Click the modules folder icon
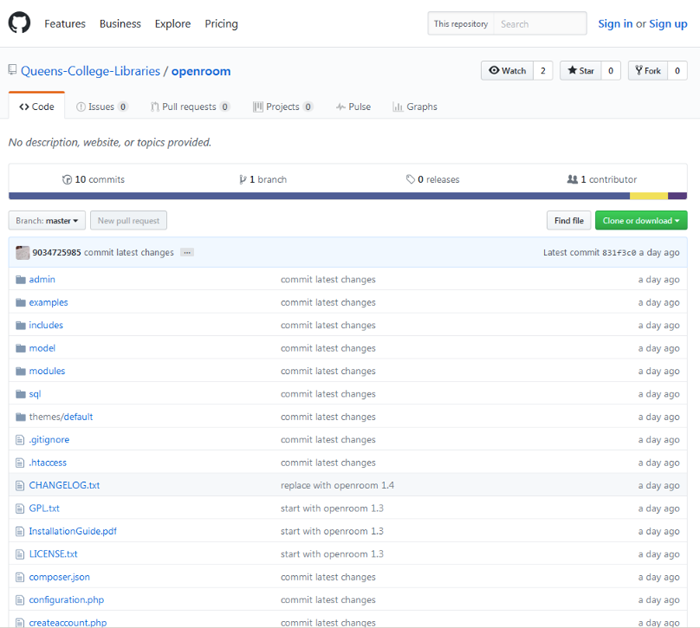 pos(21,371)
